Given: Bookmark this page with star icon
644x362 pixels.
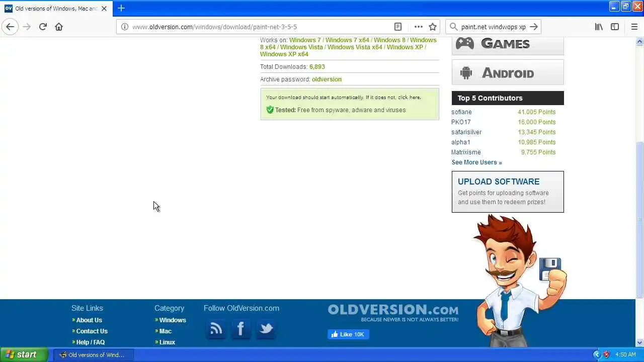Looking at the screenshot, I should [433, 27].
